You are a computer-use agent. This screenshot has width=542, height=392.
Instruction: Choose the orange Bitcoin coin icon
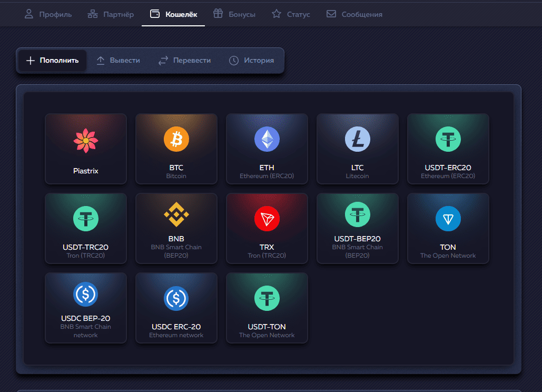tap(176, 139)
